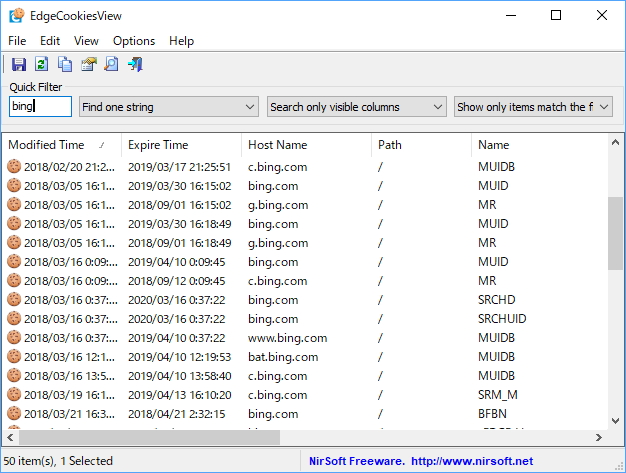Click cookie icon of the www.bing.com row
This screenshot has height=473, width=626.
pos(14,338)
